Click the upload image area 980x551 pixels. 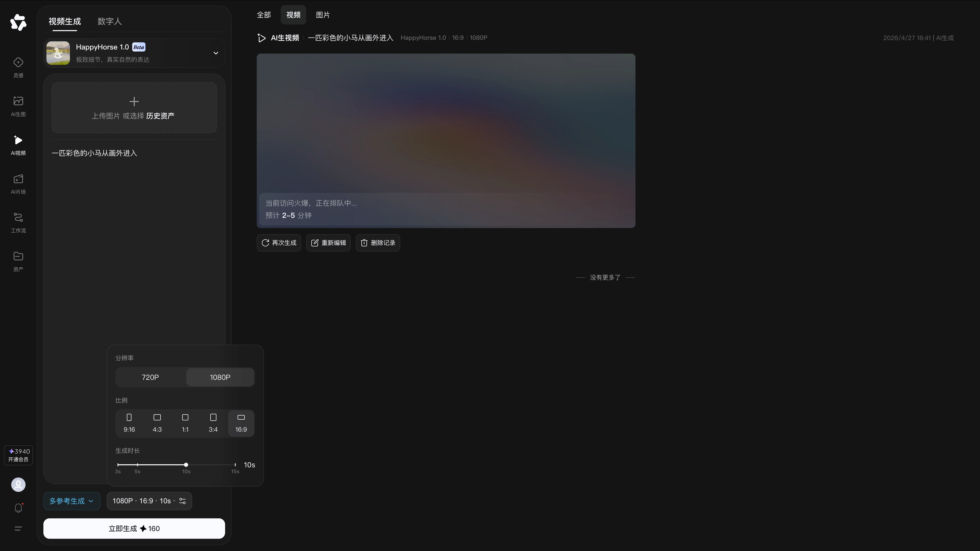point(134,108)
